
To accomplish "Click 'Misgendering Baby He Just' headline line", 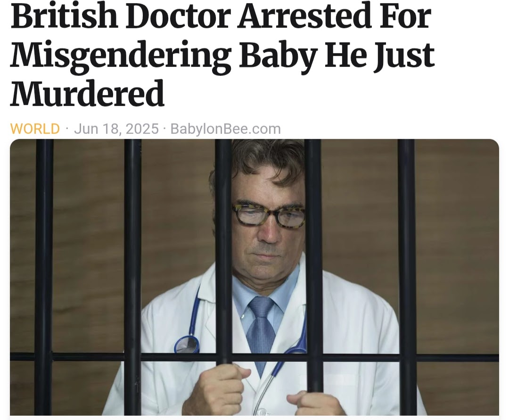I will pos(222,55).
